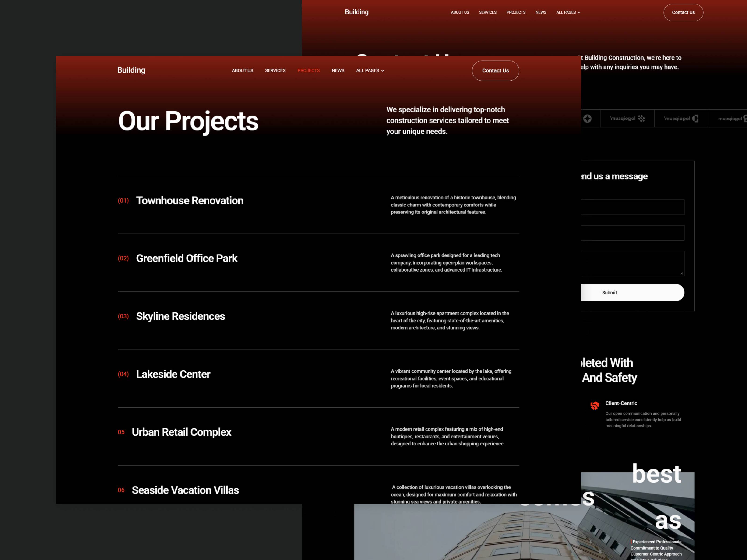Screen dimensions: 747x560
Task: Click the 06 project number
Action: pos(121,490)
